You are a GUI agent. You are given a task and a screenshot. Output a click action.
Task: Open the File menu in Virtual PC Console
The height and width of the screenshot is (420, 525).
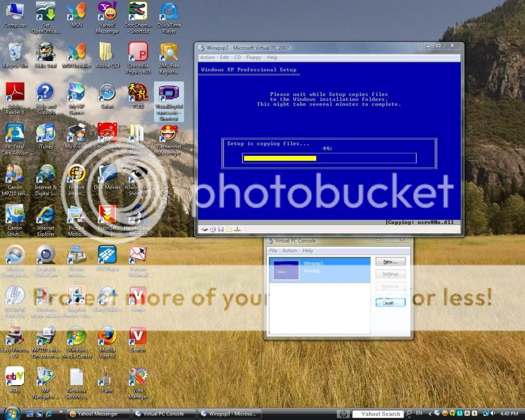click(x=273, y=251)
